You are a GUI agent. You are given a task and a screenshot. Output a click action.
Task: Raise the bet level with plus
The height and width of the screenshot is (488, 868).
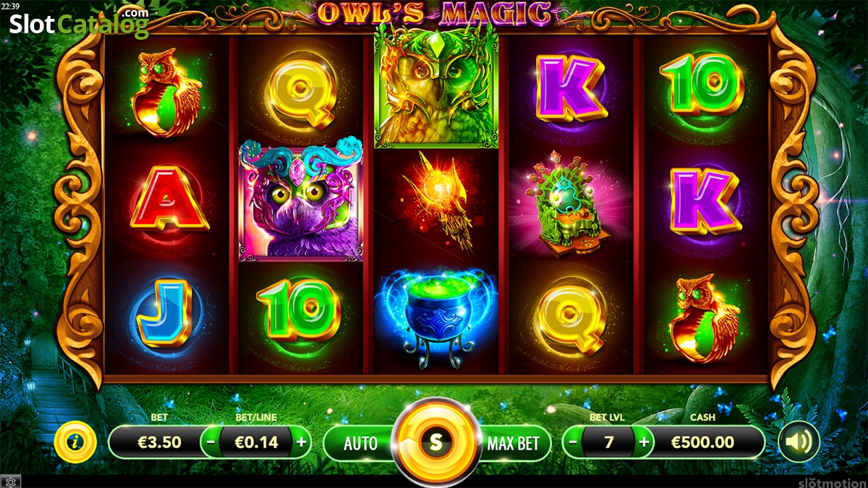click(643, 442)
